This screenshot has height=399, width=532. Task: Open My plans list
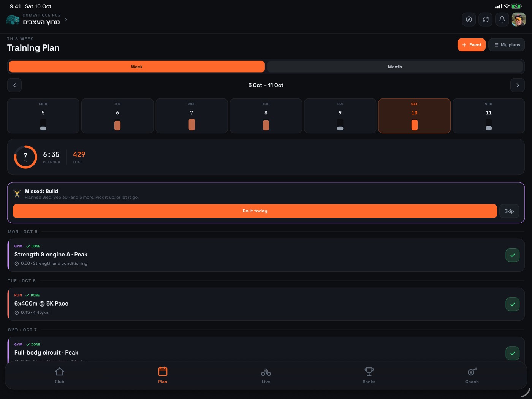507,45
